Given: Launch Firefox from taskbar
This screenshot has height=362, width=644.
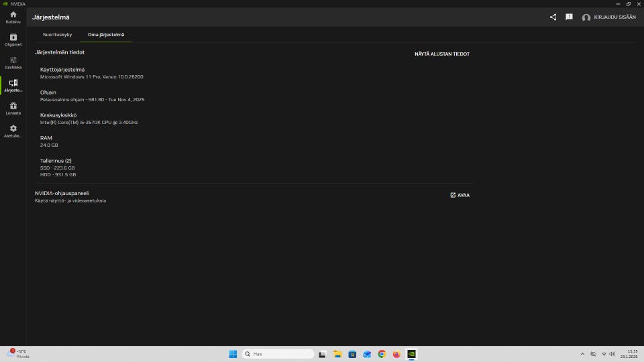Looking at the screenshot, I should tap(396, 354).
